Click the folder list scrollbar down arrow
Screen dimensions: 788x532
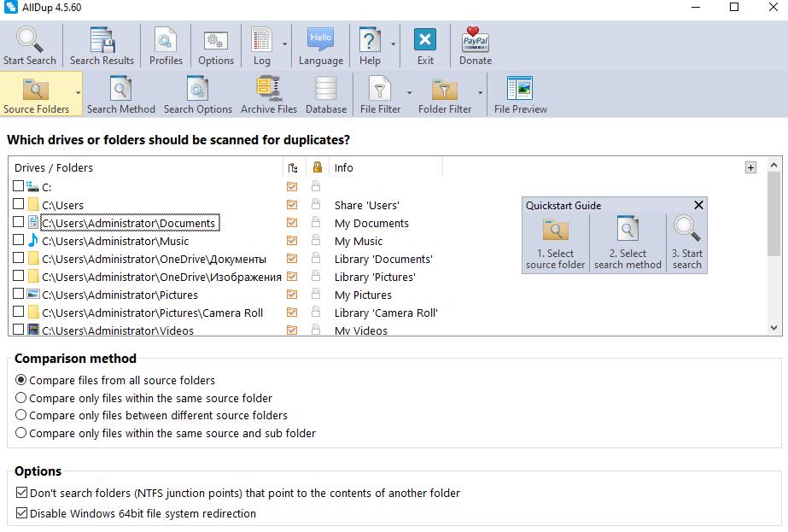[x=774, y=328]
